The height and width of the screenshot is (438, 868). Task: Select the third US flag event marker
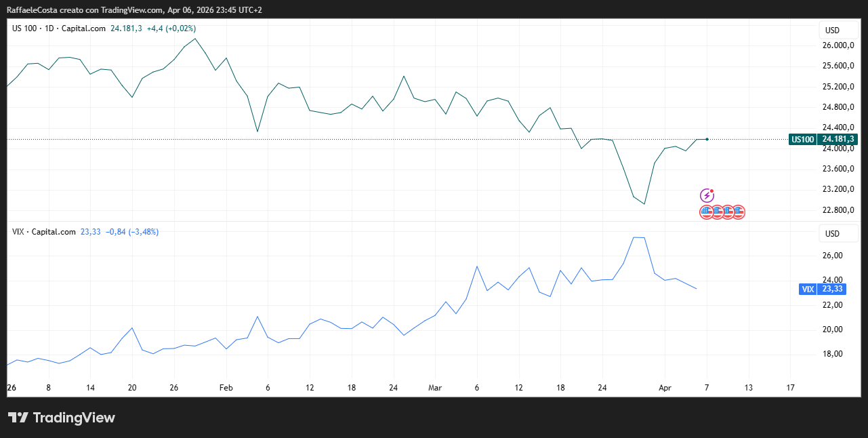pos(728,212)
